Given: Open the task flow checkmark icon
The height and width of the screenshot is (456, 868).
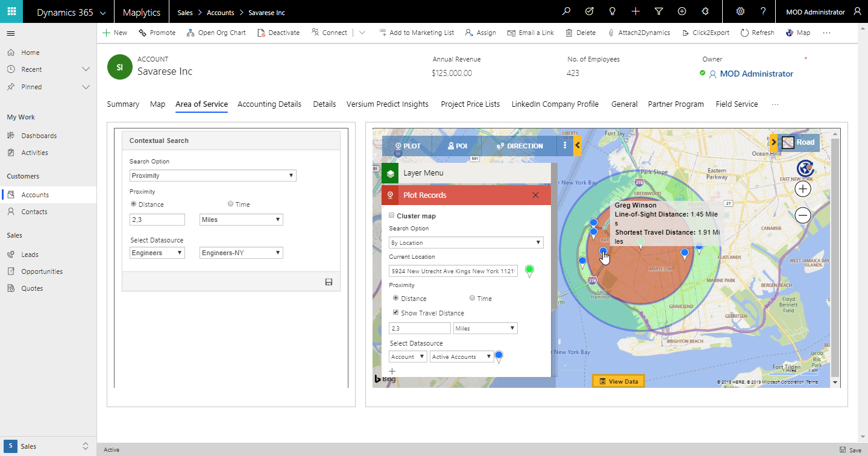Looking at the screenshot, I should (x=590, y=11).
